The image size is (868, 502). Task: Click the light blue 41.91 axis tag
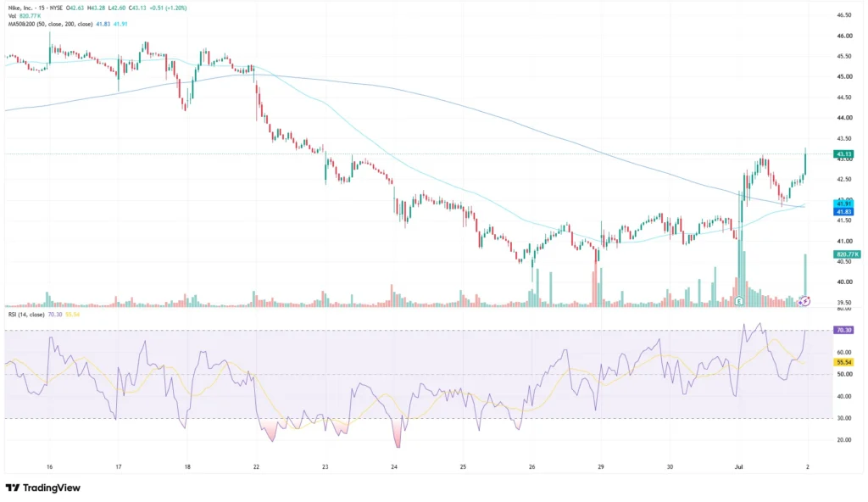click(843, 204)
